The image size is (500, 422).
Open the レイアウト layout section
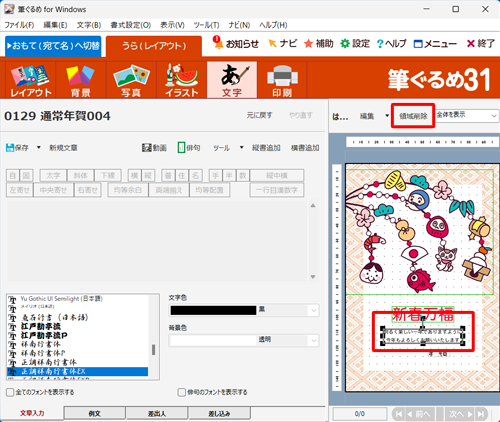coord(31,80)
